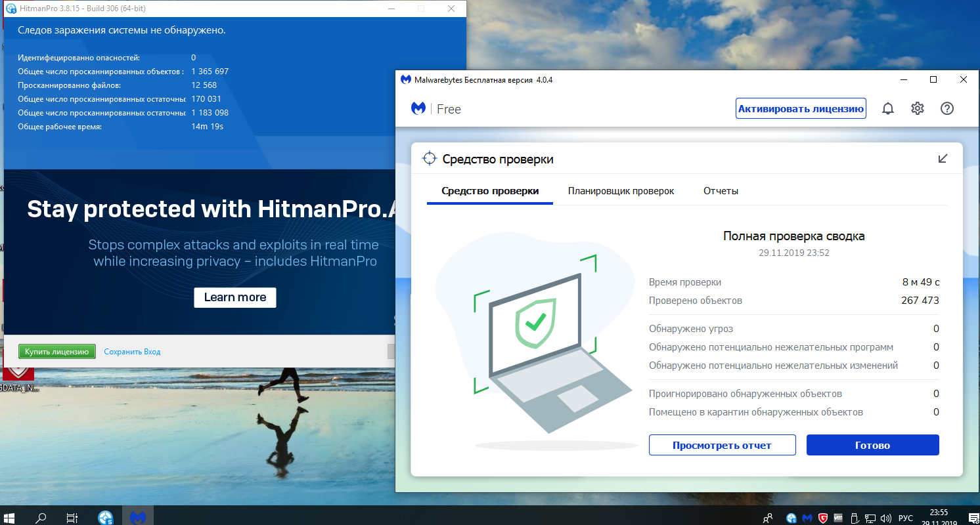
Task: Open the Malwarebytes help question mark
Action: point(947,109)
